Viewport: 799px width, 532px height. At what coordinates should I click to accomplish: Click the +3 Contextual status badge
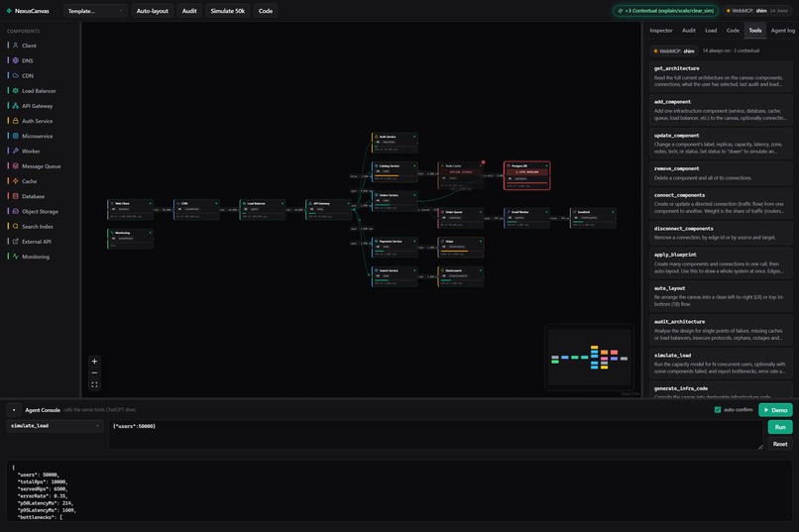click(x=665, y=11)
